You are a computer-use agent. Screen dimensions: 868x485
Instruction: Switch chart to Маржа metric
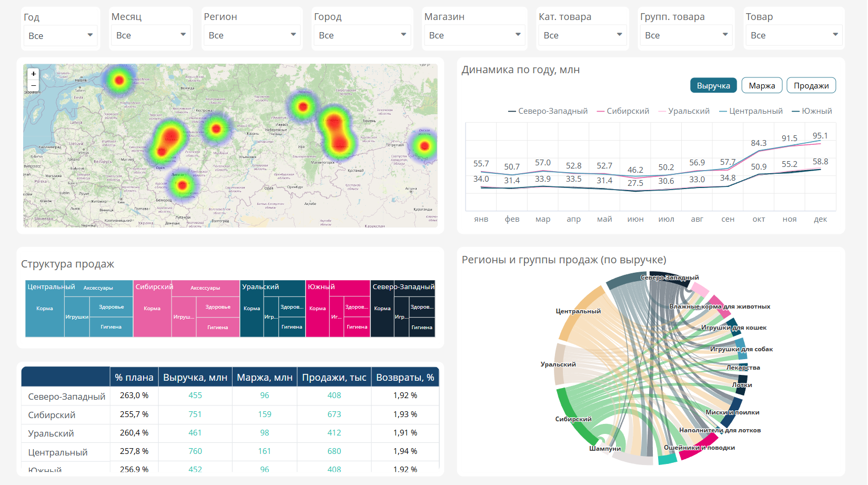[x=762, y=85]
